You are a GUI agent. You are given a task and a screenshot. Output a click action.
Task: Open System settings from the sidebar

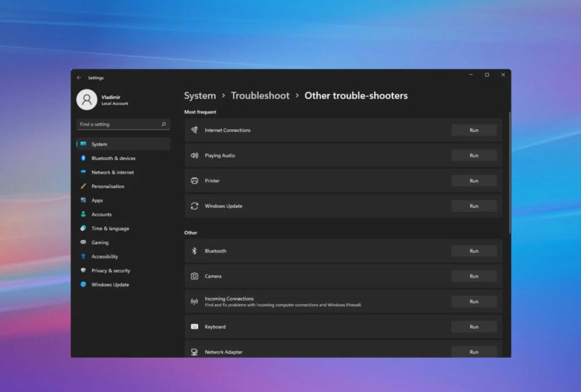click(123, 144)
